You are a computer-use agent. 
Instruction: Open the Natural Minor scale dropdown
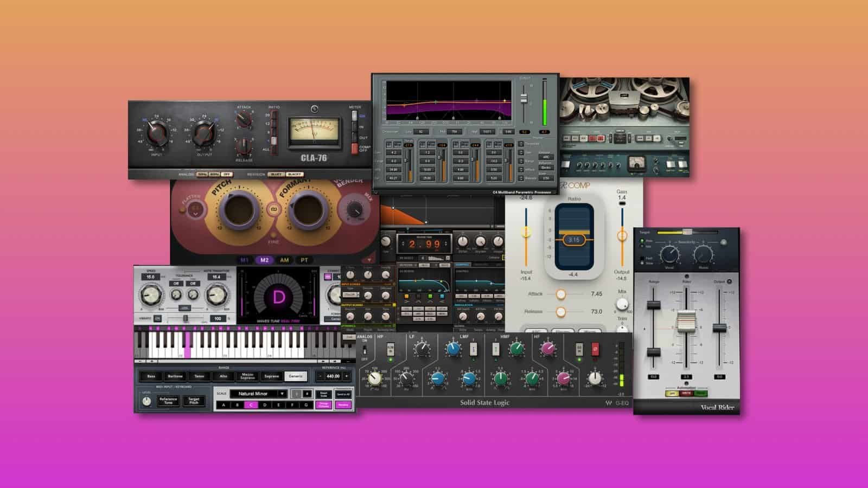[x=259, y=394]
